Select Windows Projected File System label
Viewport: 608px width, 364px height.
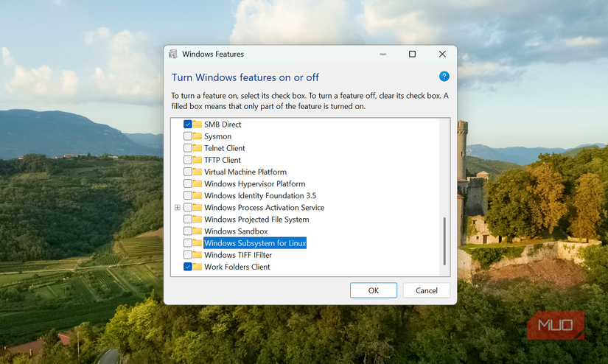click(x=256, y=220)
